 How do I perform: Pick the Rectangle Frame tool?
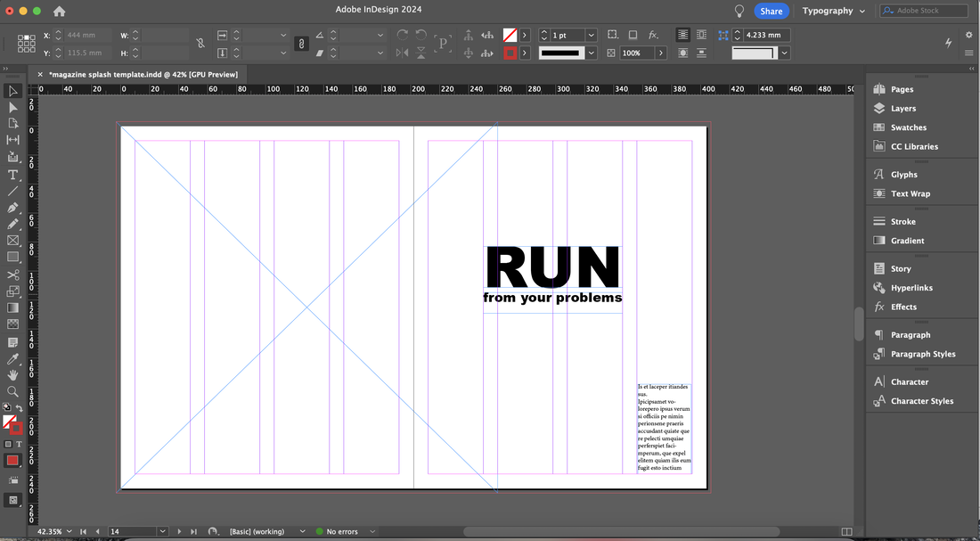(12, 241)
